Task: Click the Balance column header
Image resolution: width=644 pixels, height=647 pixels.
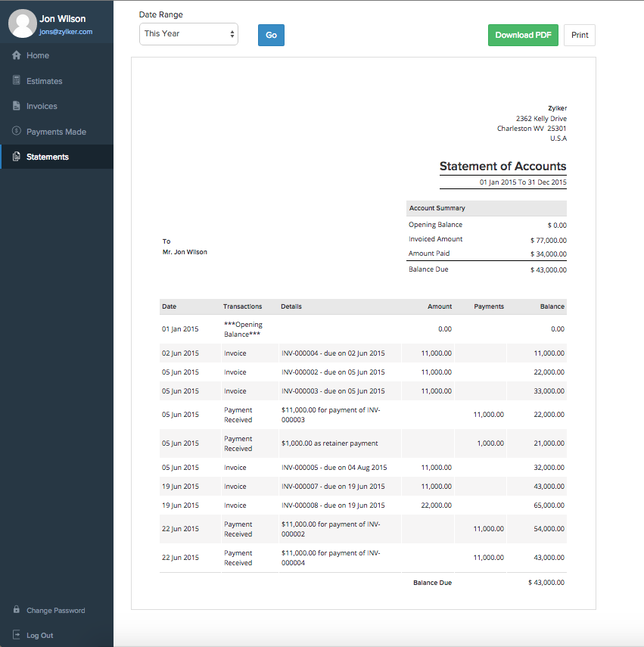Action: click(552, 306)
